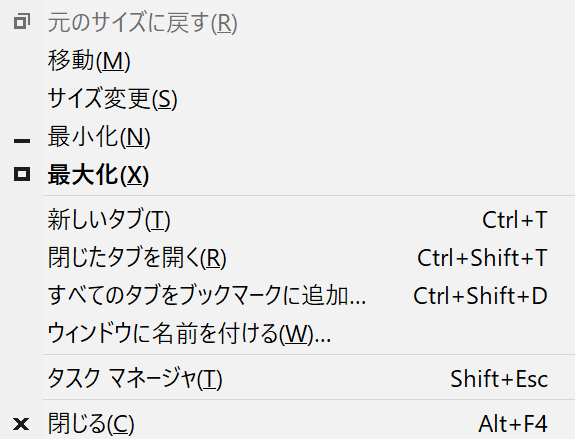Select the bold 最大化(X) entry
This screenshot has width=575, height=439.
(x=98, y=175)
